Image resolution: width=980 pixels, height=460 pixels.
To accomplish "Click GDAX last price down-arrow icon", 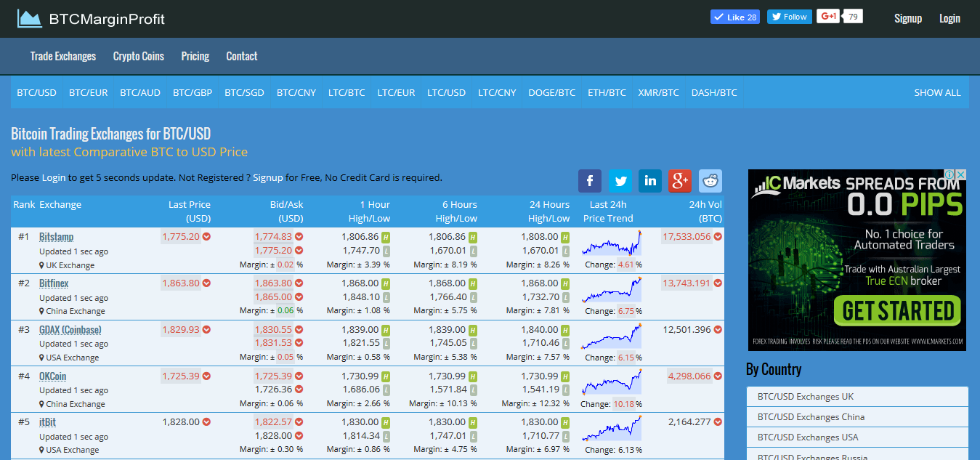I will tap(206, 329).
